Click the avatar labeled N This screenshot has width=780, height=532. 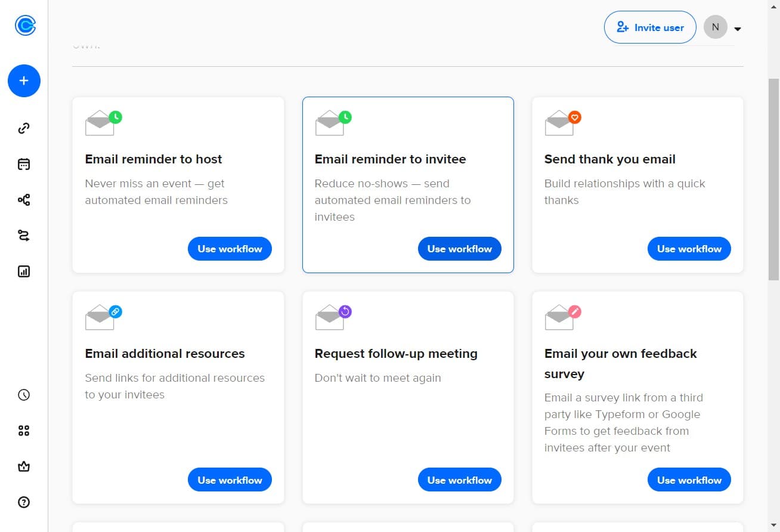click(715, 27)
